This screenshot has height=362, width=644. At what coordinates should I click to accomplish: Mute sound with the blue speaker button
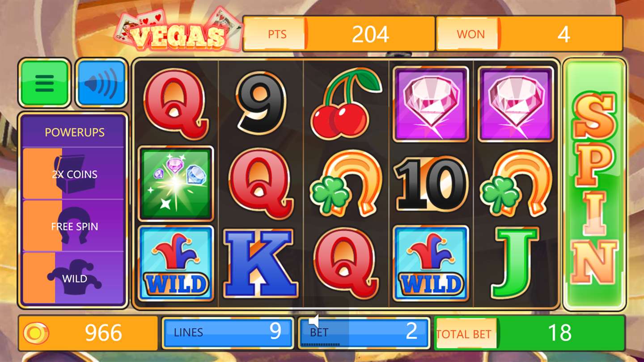102,83
